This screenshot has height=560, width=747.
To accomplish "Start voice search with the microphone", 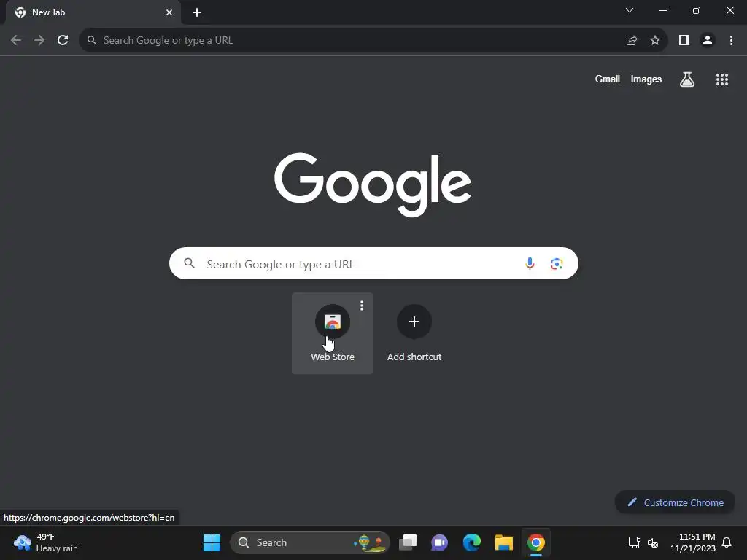I will (530, 263).
